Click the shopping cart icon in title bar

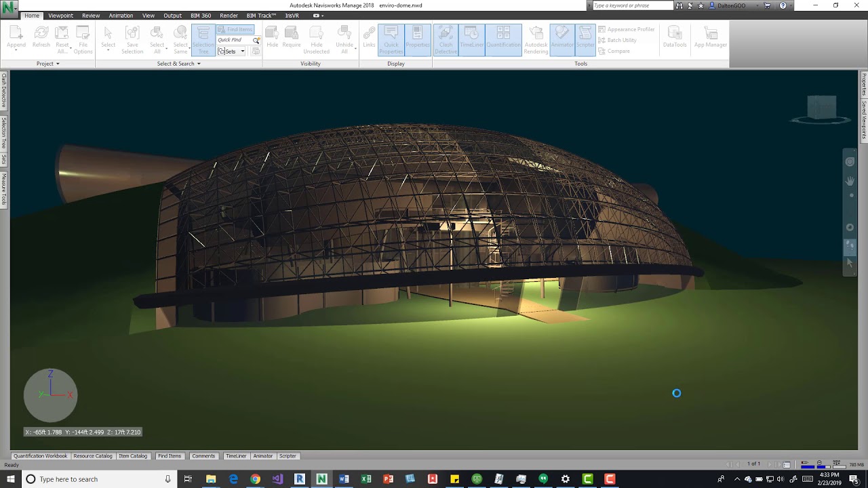coord(768,5)
